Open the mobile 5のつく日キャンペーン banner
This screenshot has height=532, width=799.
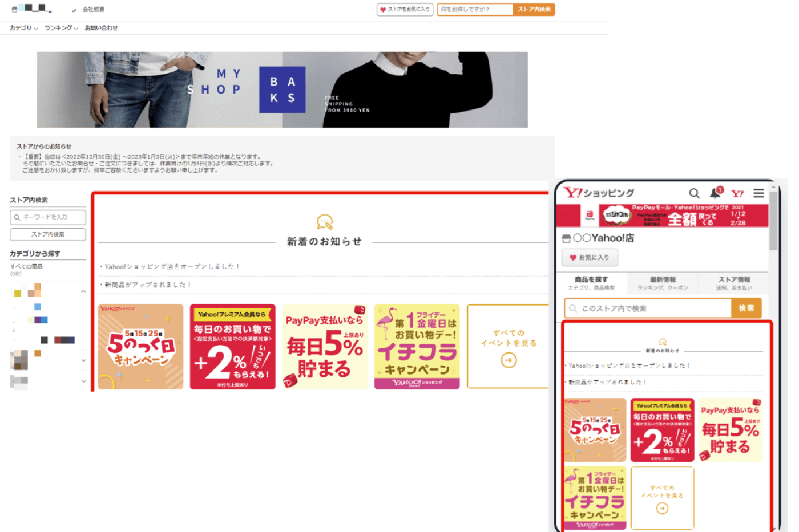point(595,430)
